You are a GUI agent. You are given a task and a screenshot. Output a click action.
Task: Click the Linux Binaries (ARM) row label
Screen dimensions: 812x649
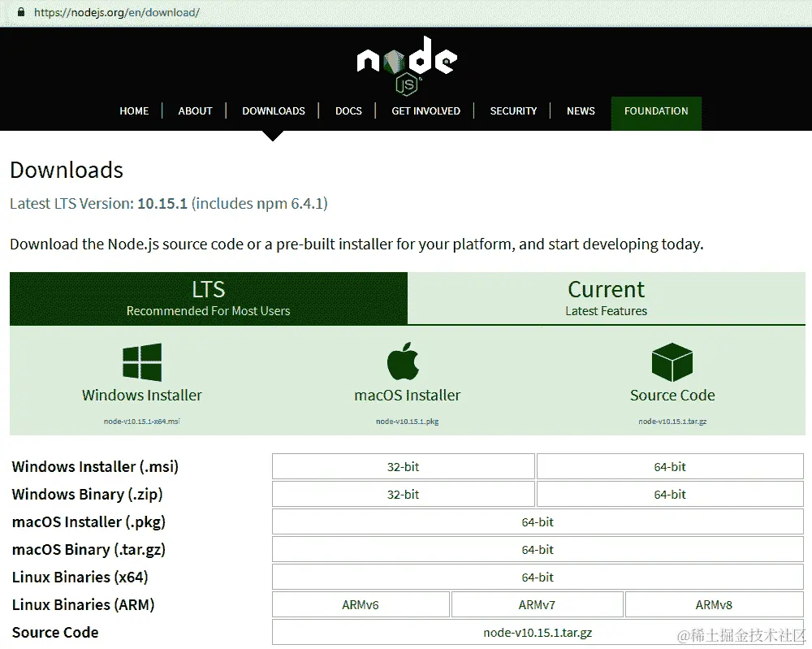click(84, 605)
